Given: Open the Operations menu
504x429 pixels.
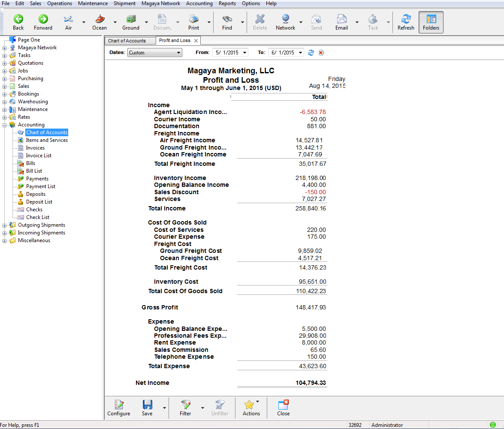Looking at the screenshot, I should coord(60,3).
